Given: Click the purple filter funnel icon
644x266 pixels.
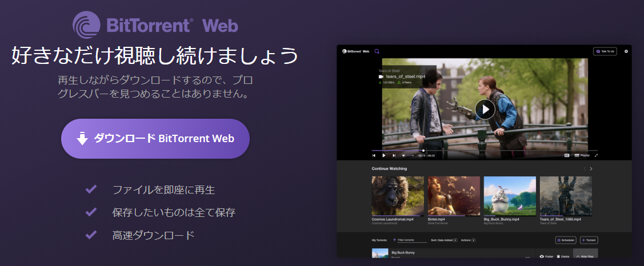Looking at the screenshot, I should (x=394, y=240).
